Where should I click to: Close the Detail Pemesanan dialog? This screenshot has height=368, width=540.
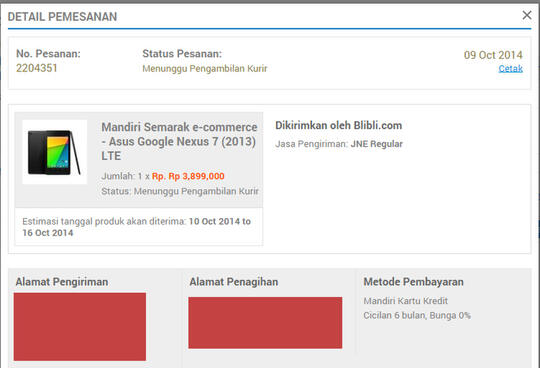(x=527, y=15)
